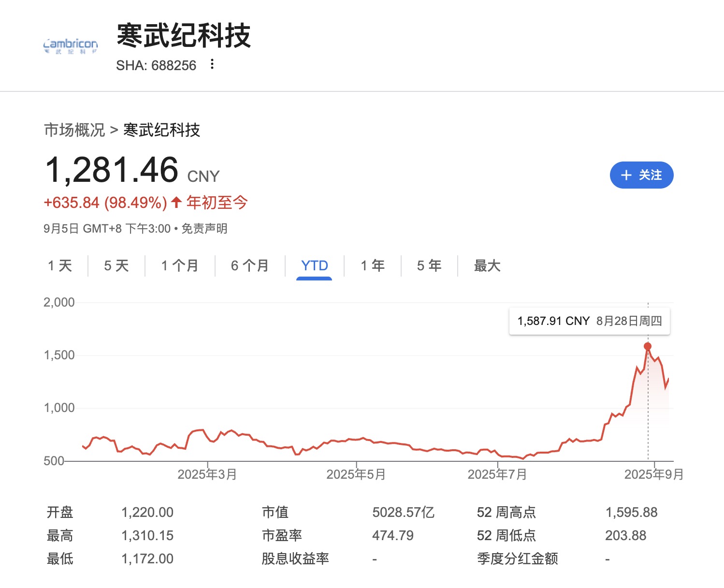Click the 500 y-axis label

point(54,461)
